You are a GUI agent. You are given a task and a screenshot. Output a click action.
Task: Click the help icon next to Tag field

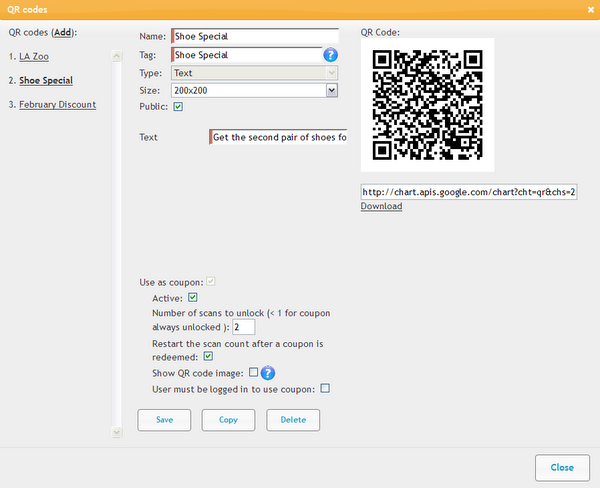[x=330, y=55]
